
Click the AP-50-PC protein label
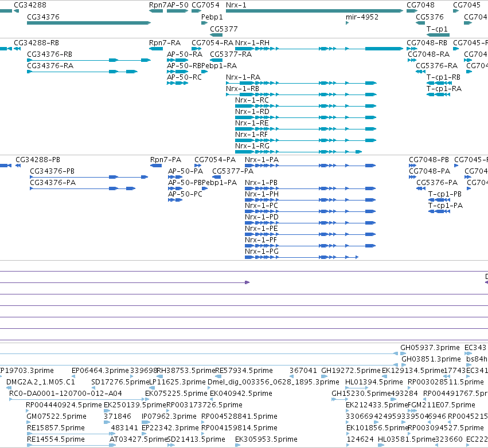[185, 194]
